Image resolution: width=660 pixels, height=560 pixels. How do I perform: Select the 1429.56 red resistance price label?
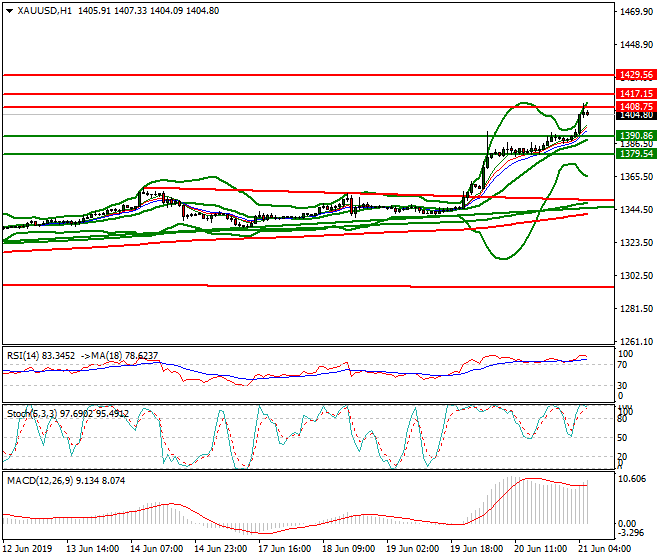click(x=636, y=75)
